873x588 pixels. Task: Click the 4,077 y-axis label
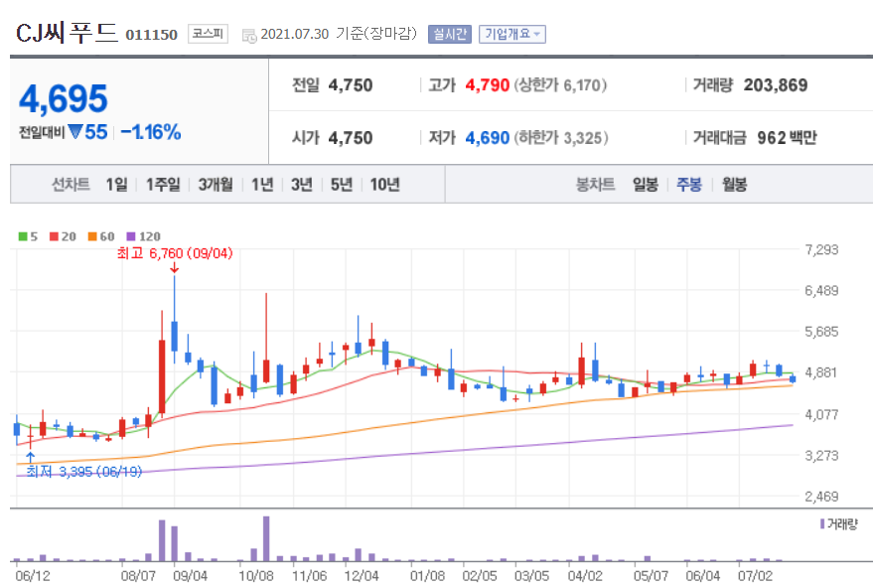(x=821, y=414)
